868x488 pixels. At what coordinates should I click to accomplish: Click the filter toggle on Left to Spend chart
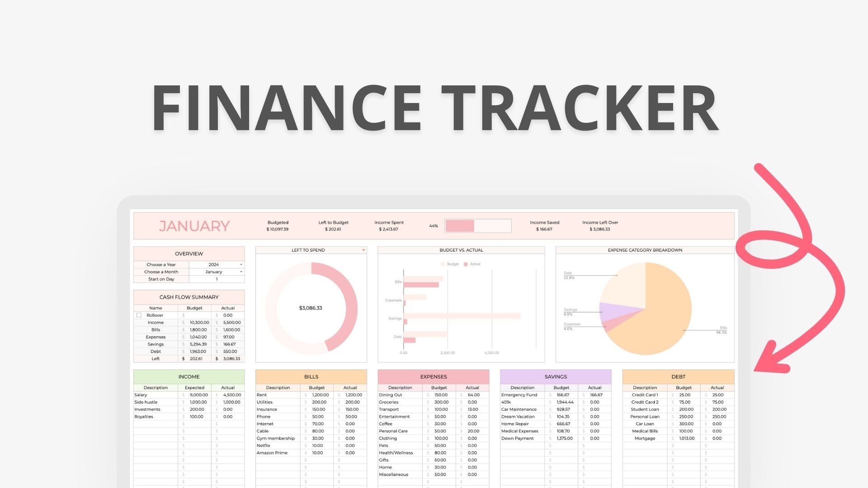(x=363, y=250)
